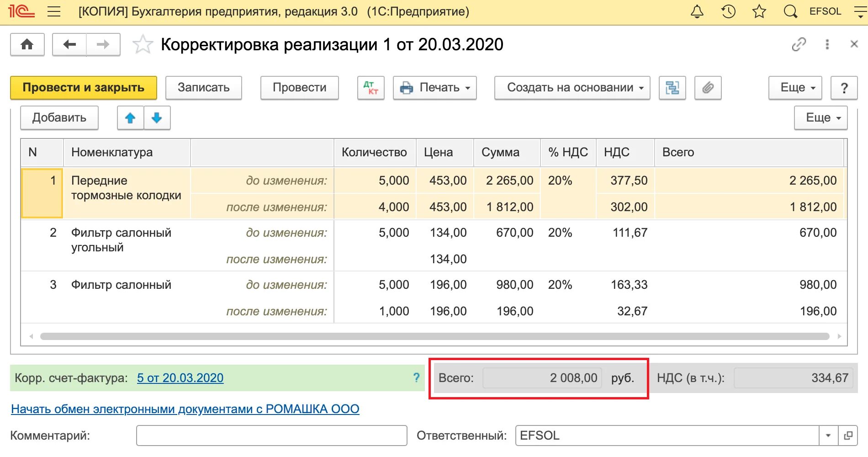
Task: Star the Корректировка реализации document
Action: click(x=143, y=44)
